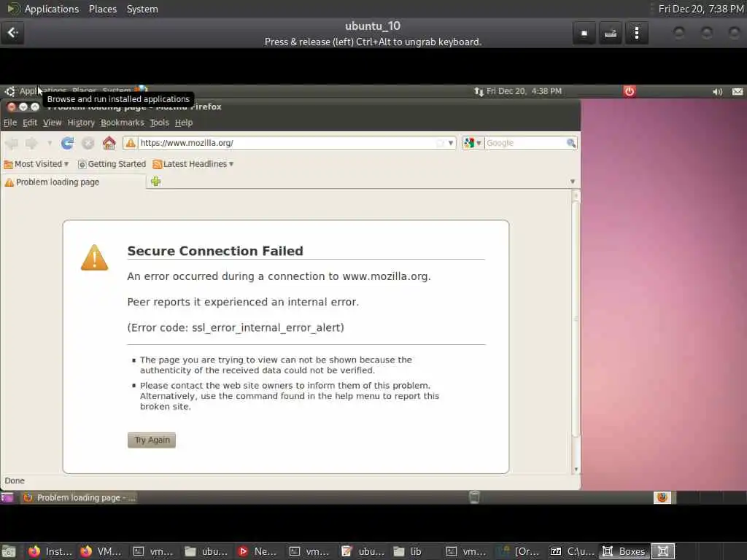Open Firefox Tools menu
This screenshot has height=560, width=747.
coord(159,122)
